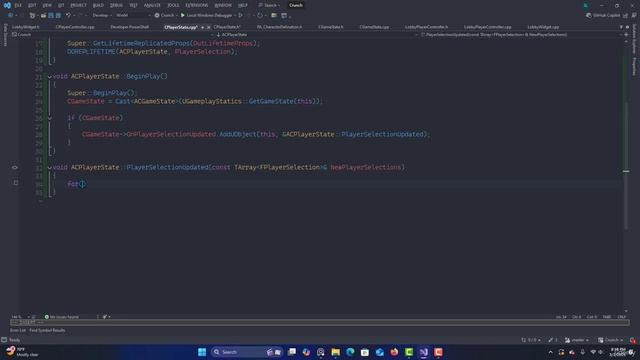
Task: Pin the CPlayerState.cpp tab
Action: [202, 27]
